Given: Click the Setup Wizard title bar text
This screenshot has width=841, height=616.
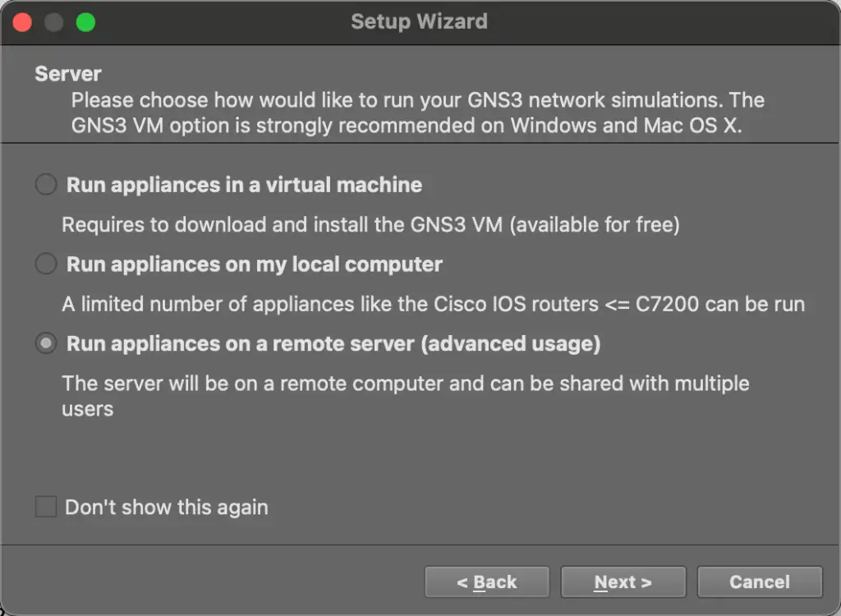Looking at the screenshot, I should coord(420,22).
